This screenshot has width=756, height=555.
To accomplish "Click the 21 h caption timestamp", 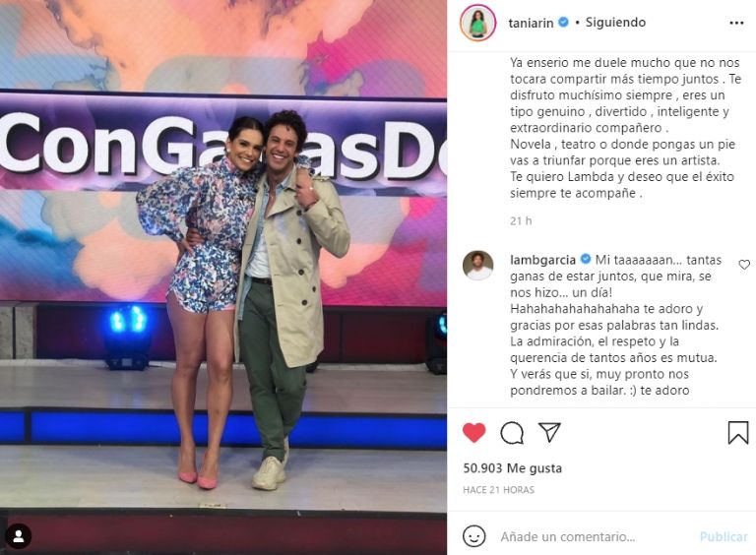I will click(x=521, y=221).
